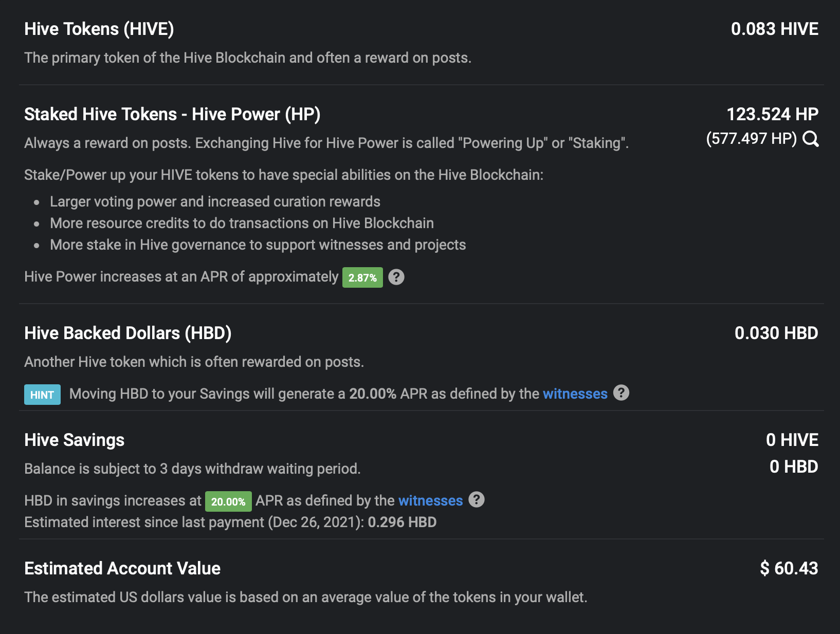Follow the witnesses link under Hive Savings
Screen dimensions: 840x634
[430, 500]
